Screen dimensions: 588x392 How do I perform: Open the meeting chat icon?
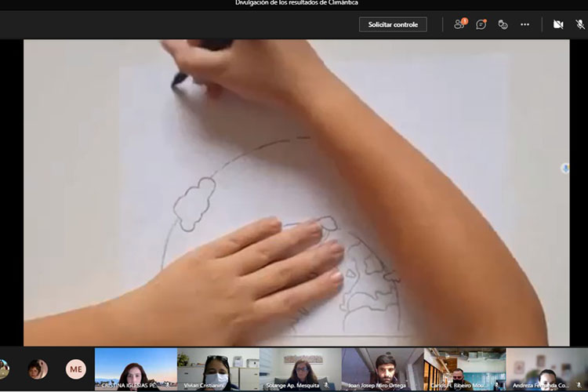[481, 24]
